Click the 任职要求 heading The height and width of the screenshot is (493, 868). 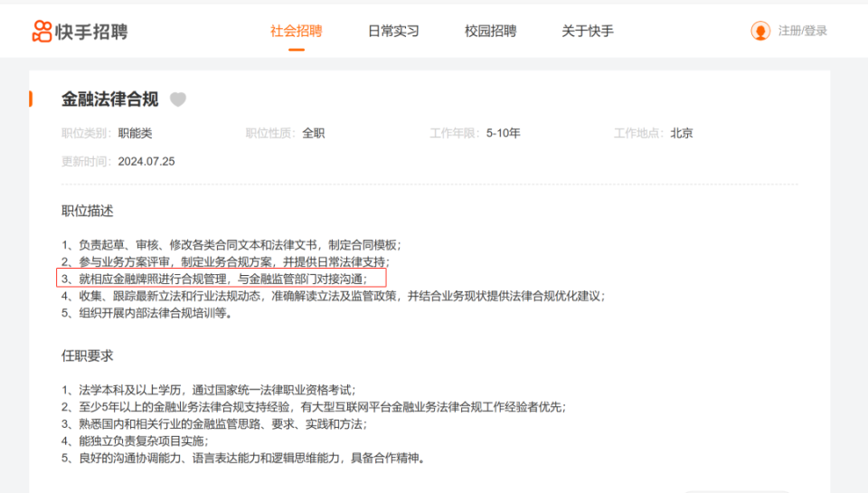coord(88,356)
